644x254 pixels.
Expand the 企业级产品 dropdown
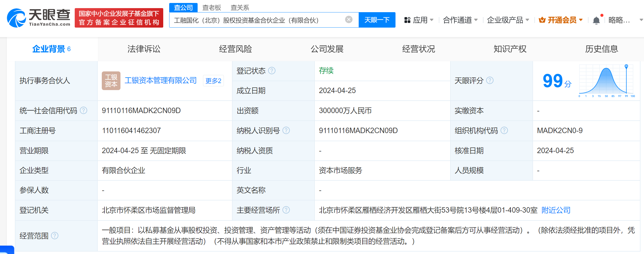[508, 20]
